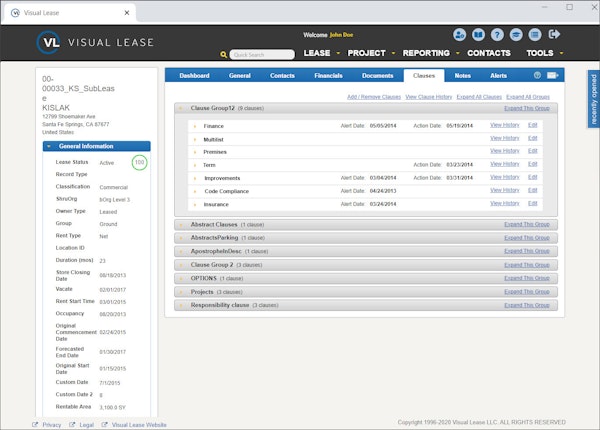Viewport: 600px width, 430px height.
Task: Open the recently opened side panel
Action: point(593,99)
